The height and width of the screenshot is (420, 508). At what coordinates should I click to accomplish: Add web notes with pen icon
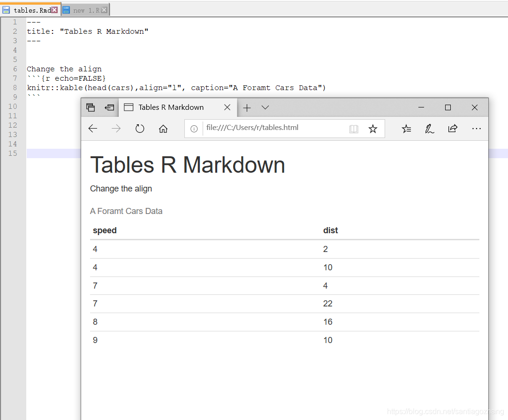pyautogui.click(x=430, y=129)
